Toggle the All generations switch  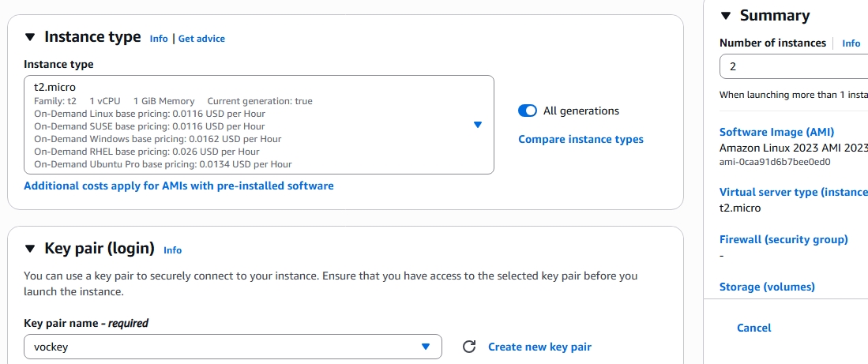[x=528, y=111]
